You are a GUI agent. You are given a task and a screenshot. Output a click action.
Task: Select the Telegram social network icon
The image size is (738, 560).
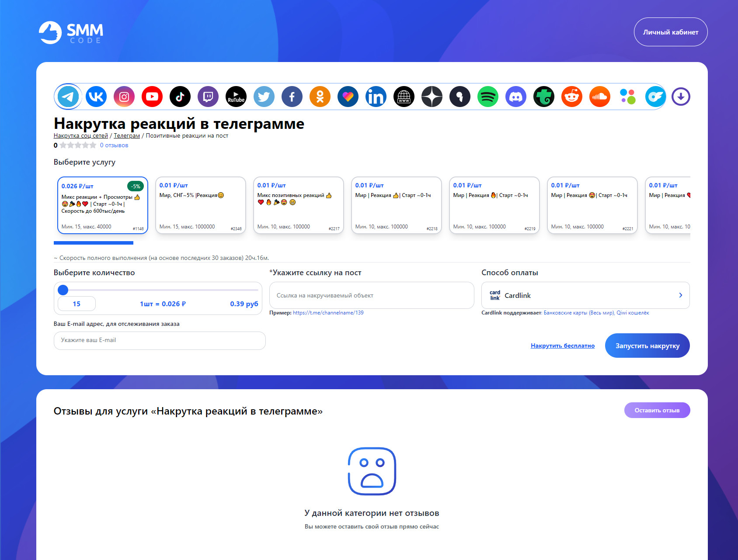coord(68,97)
